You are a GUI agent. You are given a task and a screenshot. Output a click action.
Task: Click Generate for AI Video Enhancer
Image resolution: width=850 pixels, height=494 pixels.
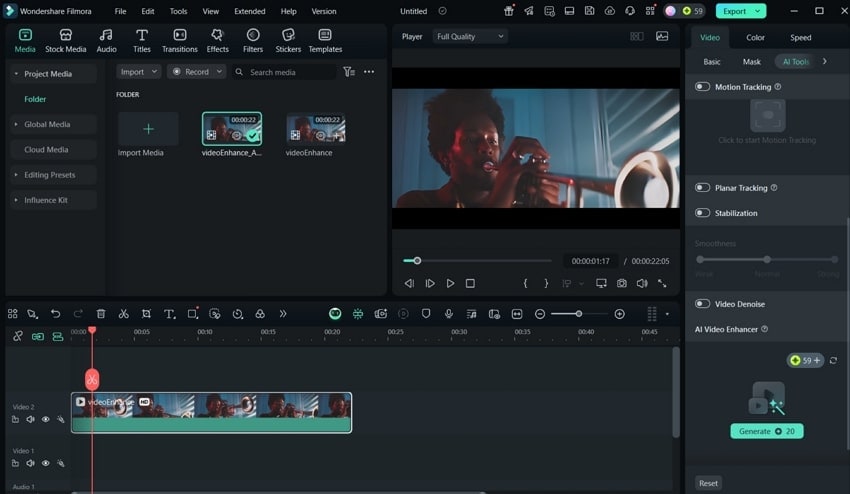[767, 431]
